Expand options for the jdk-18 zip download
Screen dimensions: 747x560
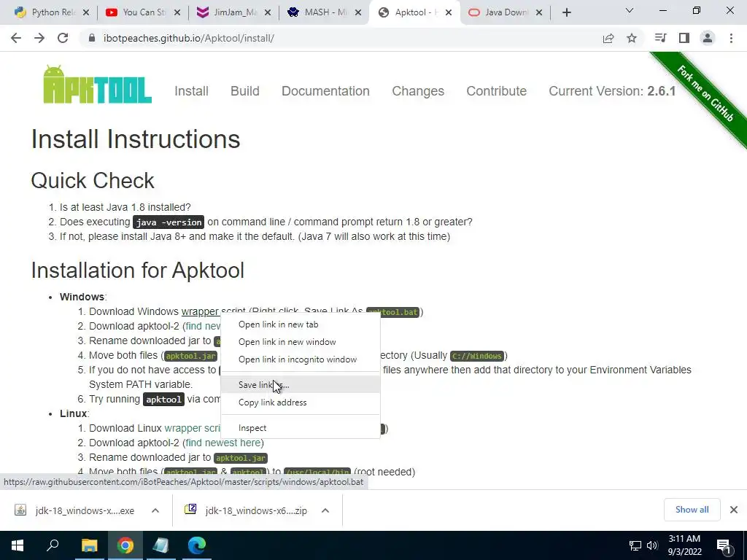325,510
